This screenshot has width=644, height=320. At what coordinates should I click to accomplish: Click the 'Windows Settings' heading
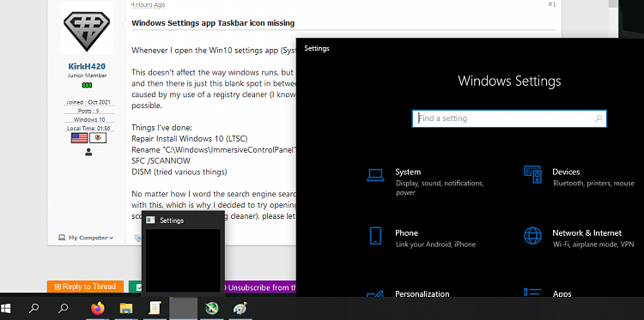(509, 81)
